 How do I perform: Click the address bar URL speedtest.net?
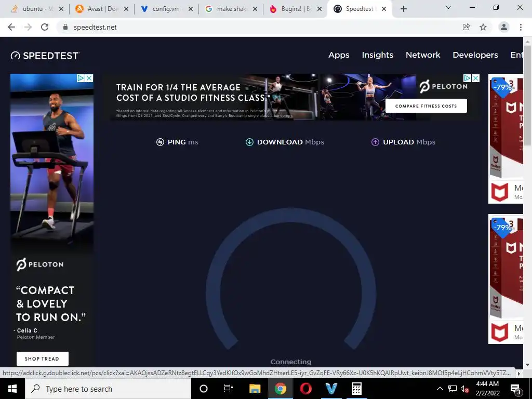click(x=95, y=27)
